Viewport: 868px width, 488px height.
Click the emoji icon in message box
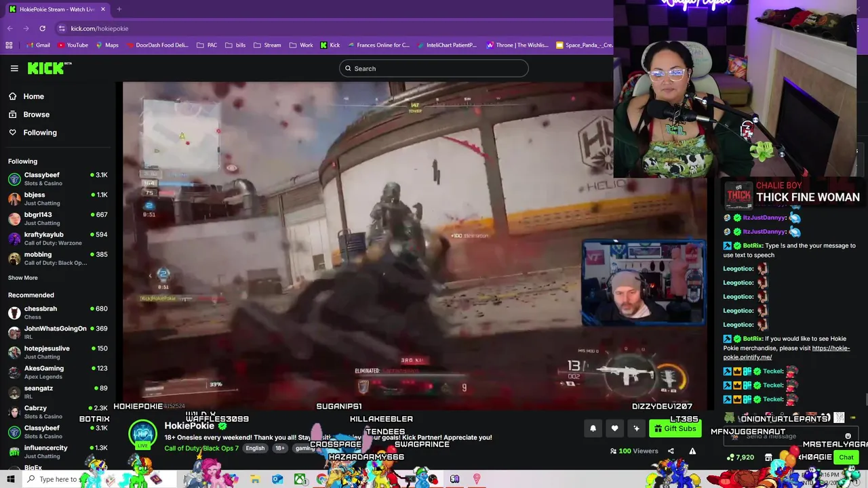(x=848, y=436)
